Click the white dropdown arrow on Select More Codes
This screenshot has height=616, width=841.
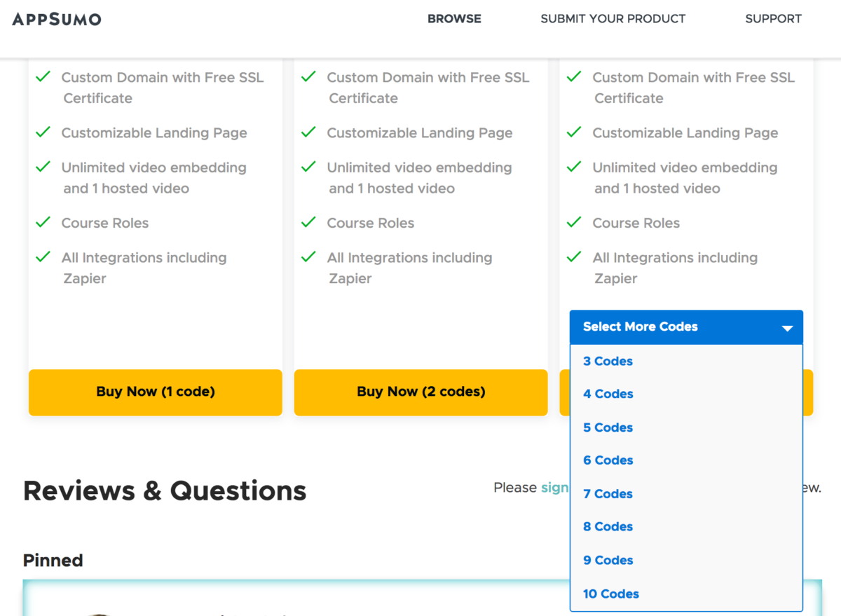click(x=789, y=327)
